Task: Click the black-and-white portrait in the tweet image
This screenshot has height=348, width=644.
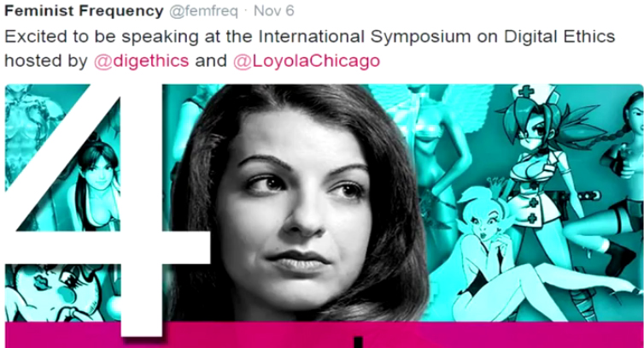Action: (296, 203)
